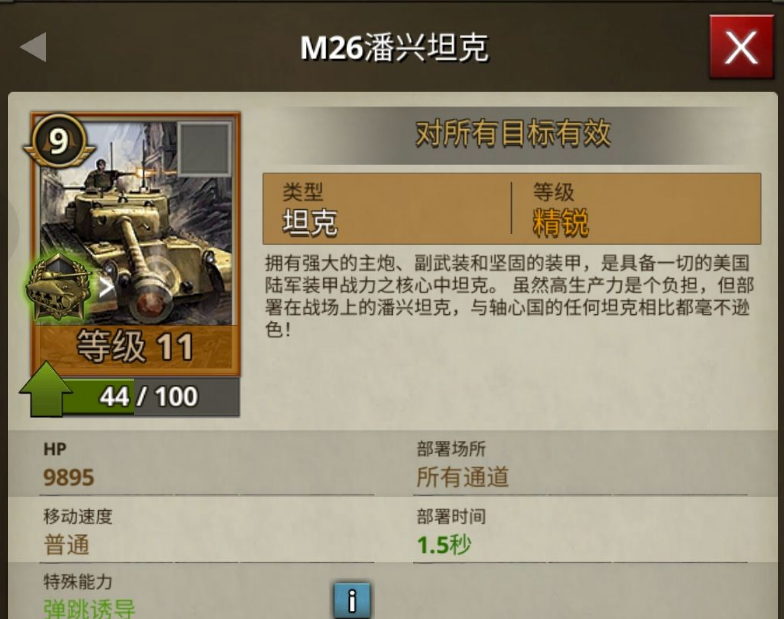Click the tank description paragraph text
Image resolution: width=784 pixels, height=619 pixels.
pyautogui.click(x=509, y=296)
